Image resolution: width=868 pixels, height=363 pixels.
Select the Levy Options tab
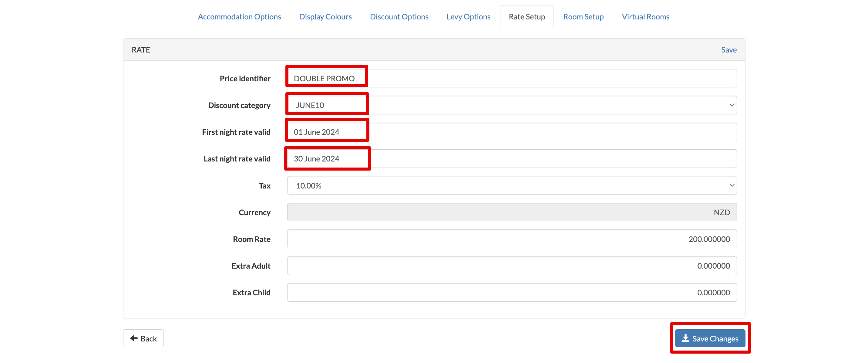pyautogui.click(x=468, y=16)
